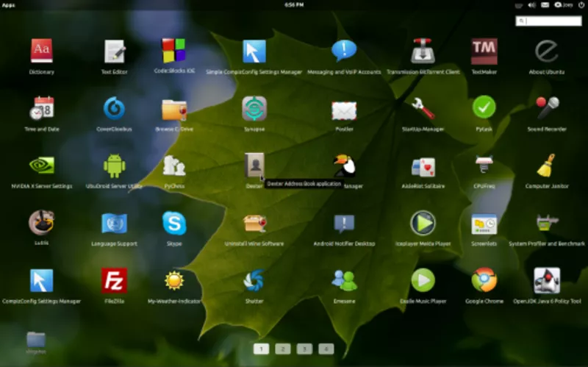Switch to launcher page 2
This screenshot has width=588, height=367.
click(283, 349)
